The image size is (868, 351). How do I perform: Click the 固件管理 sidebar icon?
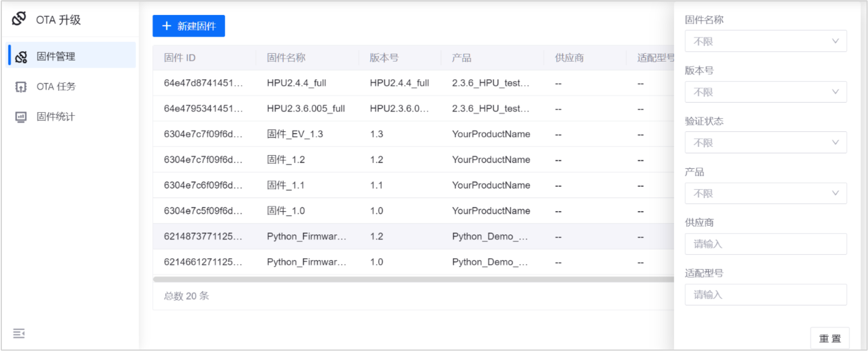(x=21, y=57)
